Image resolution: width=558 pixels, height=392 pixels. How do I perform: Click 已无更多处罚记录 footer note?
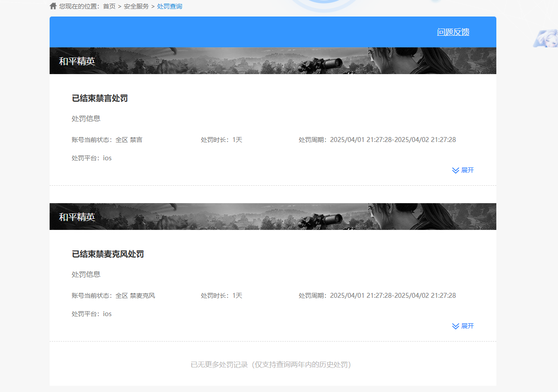(x=273, y=365)
